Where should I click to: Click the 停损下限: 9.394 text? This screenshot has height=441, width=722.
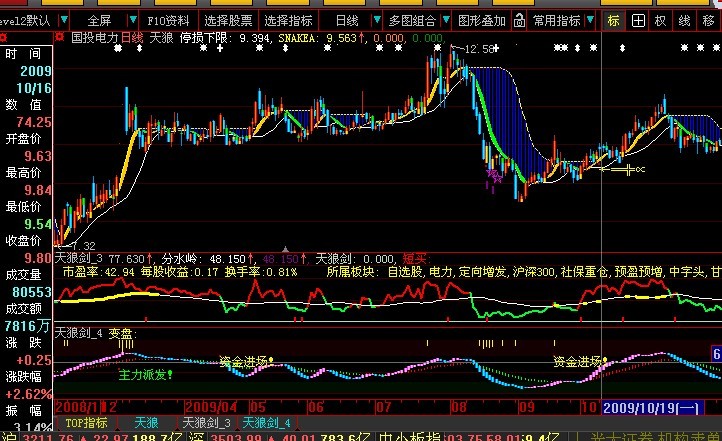[x=225, y=38]
